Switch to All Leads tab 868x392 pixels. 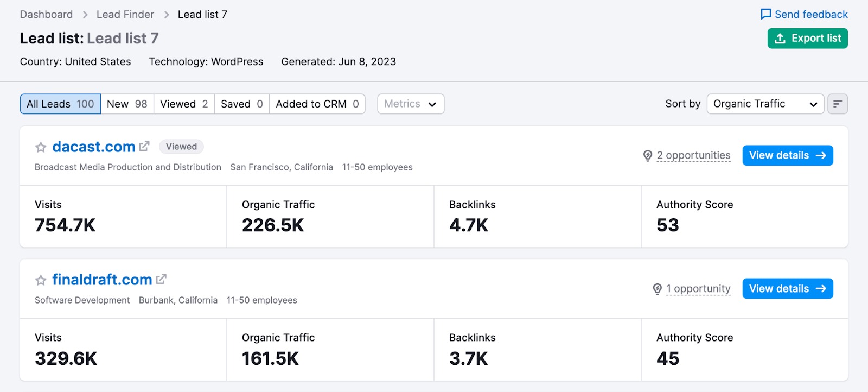point(60,104)
